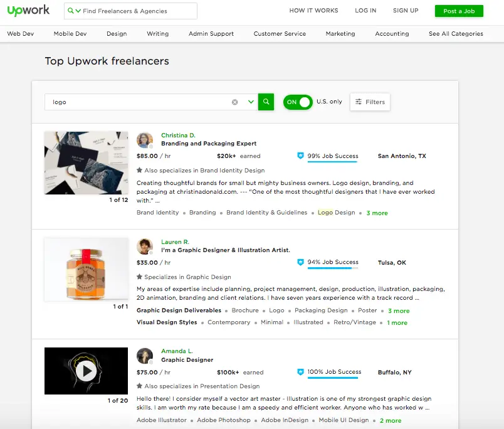Click the Poster deliverable tag
This screenshot has width=504, height=429.
[x=367, y=310]
